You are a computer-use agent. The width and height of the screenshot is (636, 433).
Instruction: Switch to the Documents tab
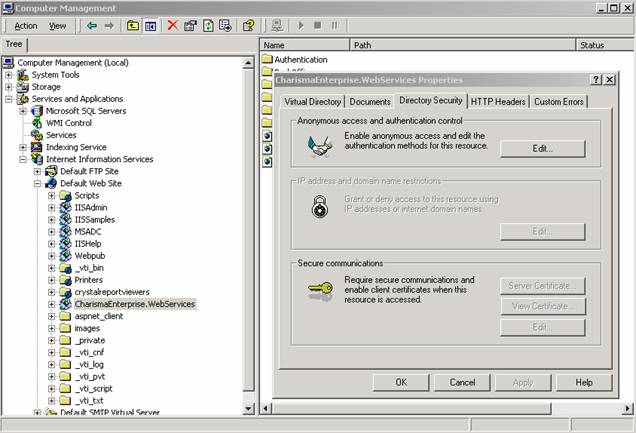pos(370,102)
